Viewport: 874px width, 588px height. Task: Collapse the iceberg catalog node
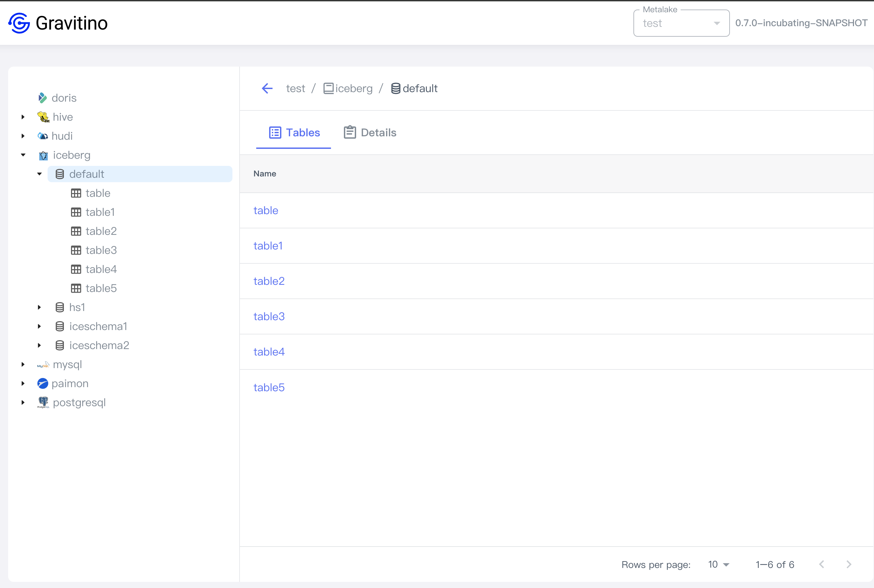coord(23,155)
